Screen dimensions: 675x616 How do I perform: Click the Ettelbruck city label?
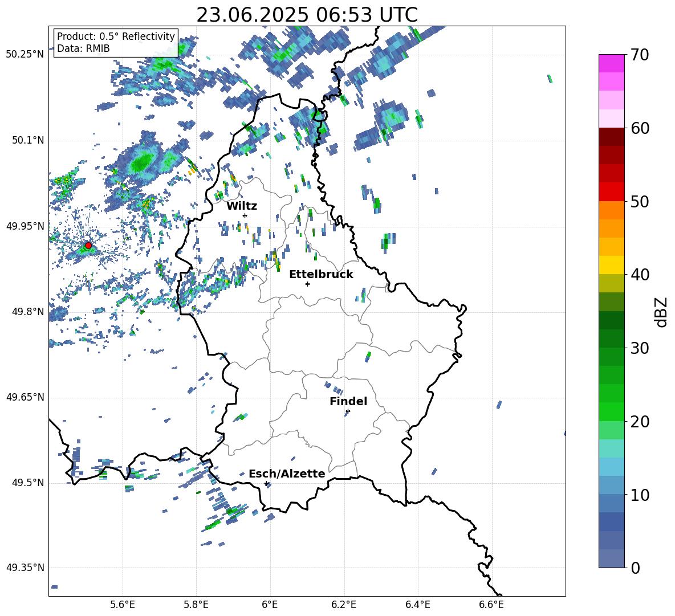point(321,275)
